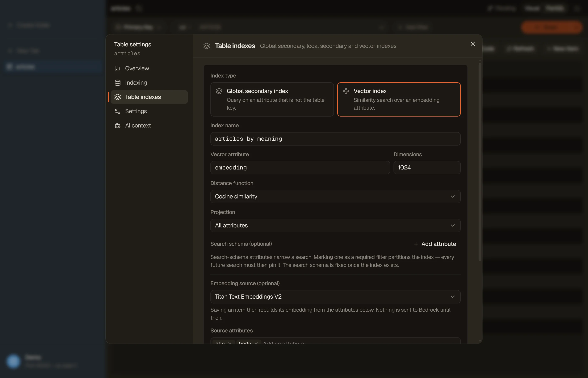Click the 'Embedding source (optional)' label
Viewport: 588px width, 378px height.
[245, 283]
